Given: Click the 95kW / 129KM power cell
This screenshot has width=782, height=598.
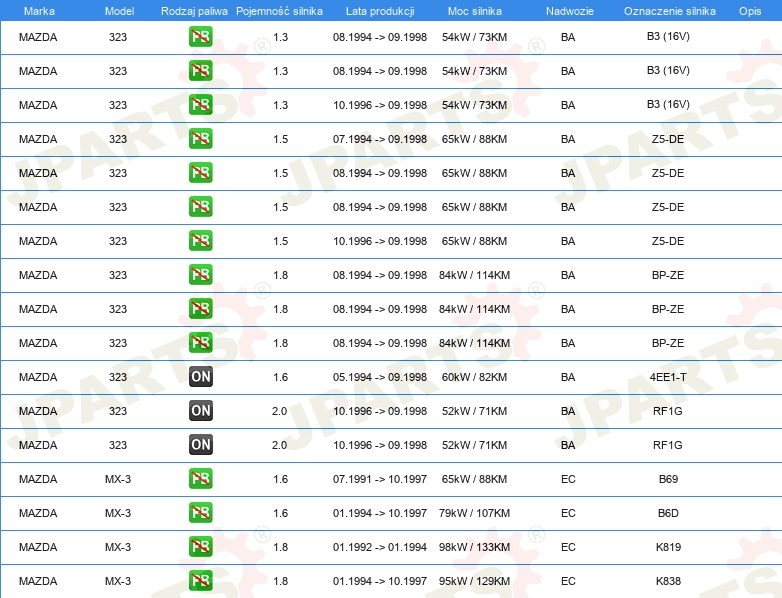Looking at the screenshot, I should click(x=474, y=581).
